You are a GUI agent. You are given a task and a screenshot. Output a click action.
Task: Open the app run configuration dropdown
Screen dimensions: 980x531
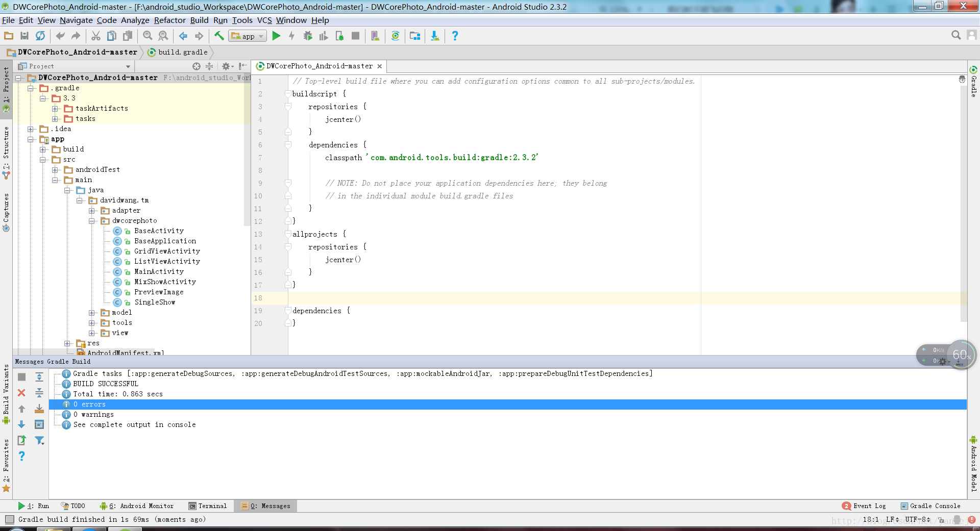click(x=248, y=36)
